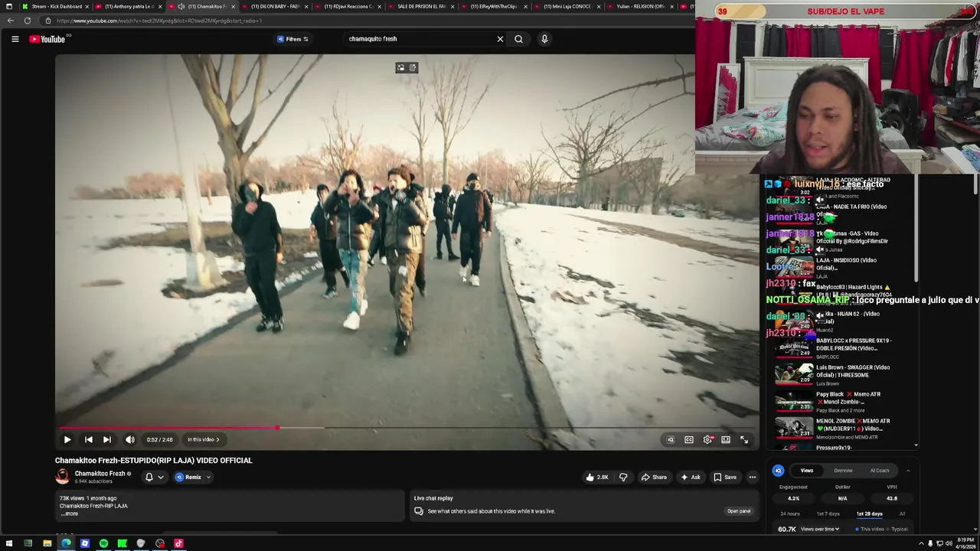Viewport: 980px width, 551px height.
Task: Open the Chamakitoo Frezh channel name
Action: click(100, 474)
